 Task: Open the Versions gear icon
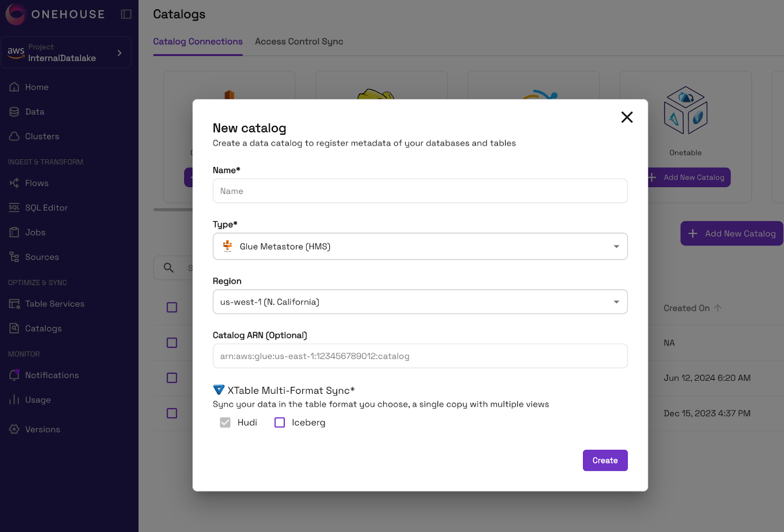point(14,429)
